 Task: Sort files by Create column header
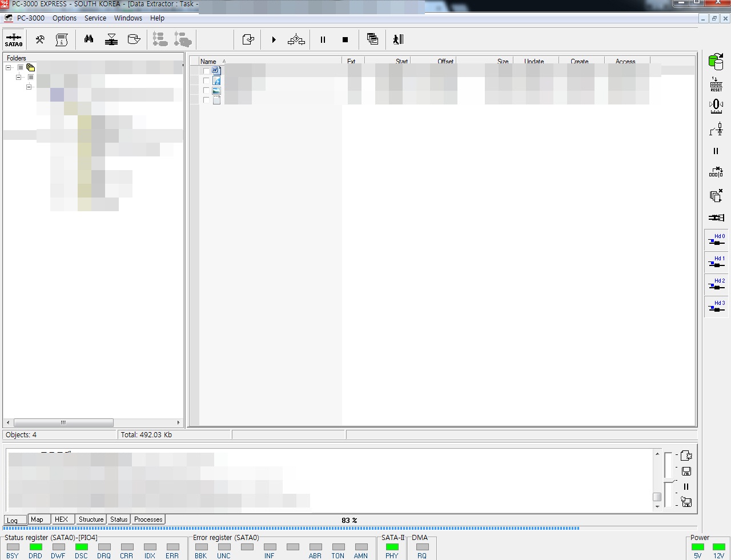581,61
